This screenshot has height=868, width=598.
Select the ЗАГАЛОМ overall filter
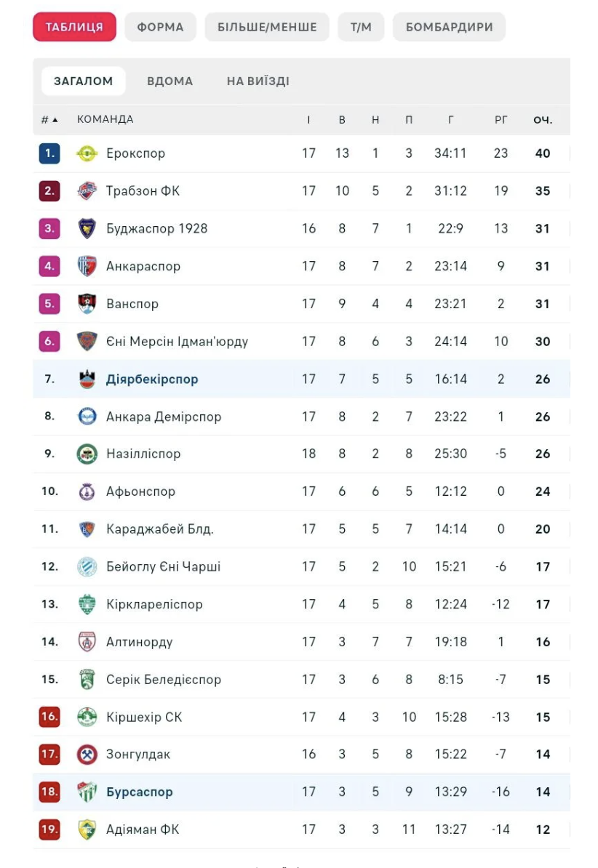pyautogui.click(x=83, y=81)
